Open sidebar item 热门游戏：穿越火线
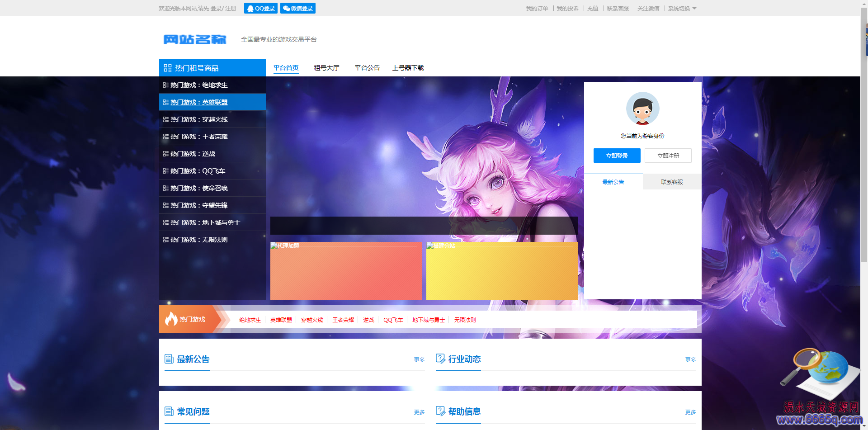The height and width of the screenshot is (430, 868). (212, 119)
